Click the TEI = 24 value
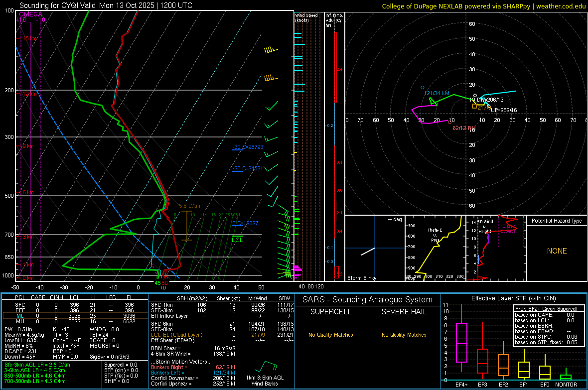The height and width of the screenshot is (390, 588). [x=99, y=335]
